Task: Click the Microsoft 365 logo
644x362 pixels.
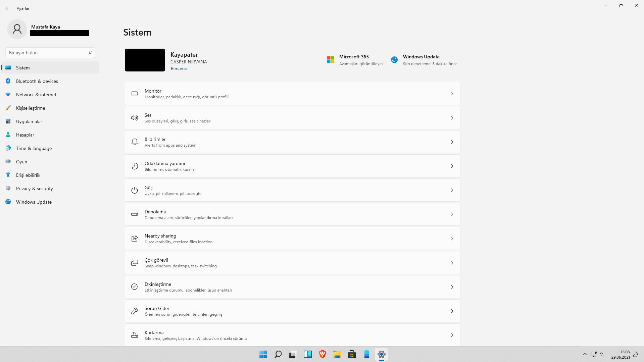Action: (331, 60)
